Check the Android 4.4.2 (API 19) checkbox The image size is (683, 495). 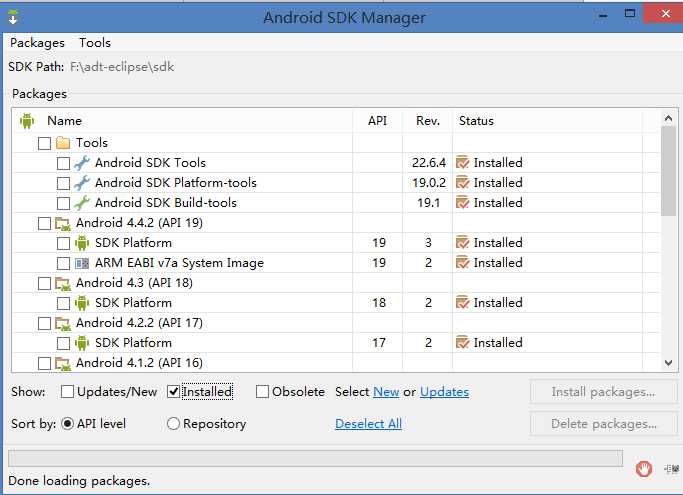pyautogui.click(x=44, y=224)
